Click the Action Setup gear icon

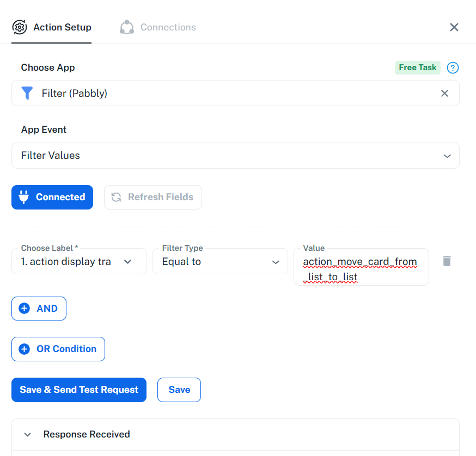(20, 27)
